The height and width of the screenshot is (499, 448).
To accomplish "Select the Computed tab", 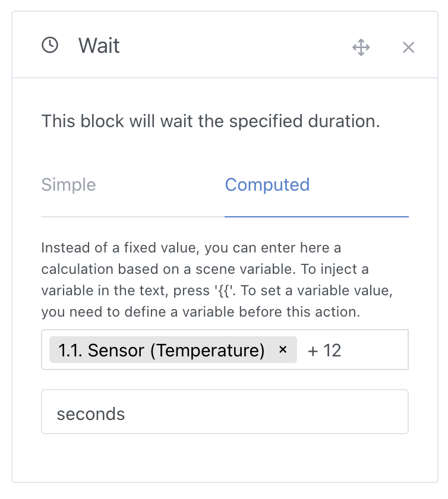I will (267, 185).
